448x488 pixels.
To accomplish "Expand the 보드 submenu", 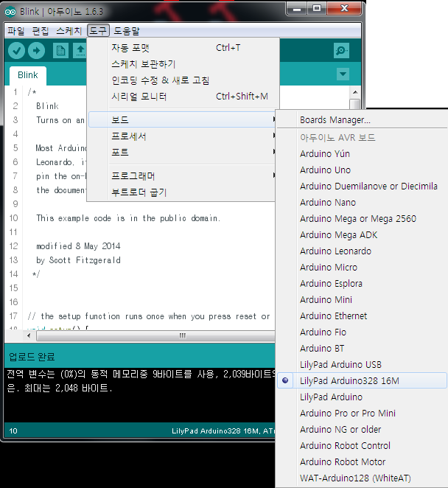I will click(183, 119).
